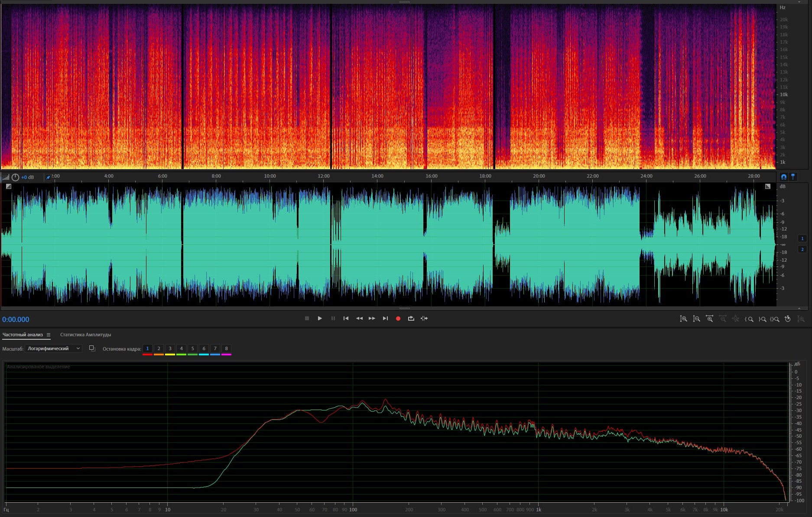
Task: Zoom to the selection in-point
Action: [749, 319]
